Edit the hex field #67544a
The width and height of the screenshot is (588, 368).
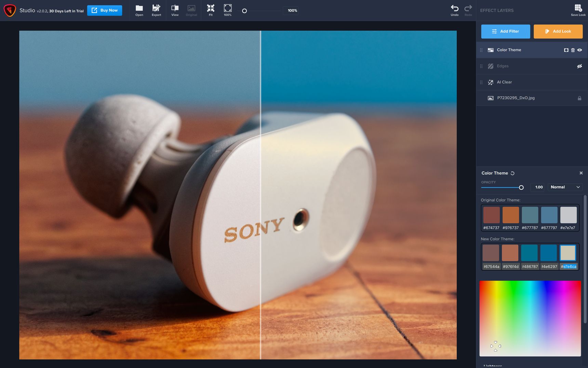click(x=491, y=266)
